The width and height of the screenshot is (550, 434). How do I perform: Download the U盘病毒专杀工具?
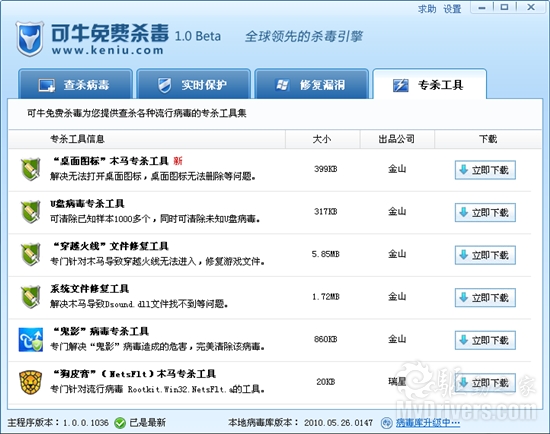click(x=485, y=213)
